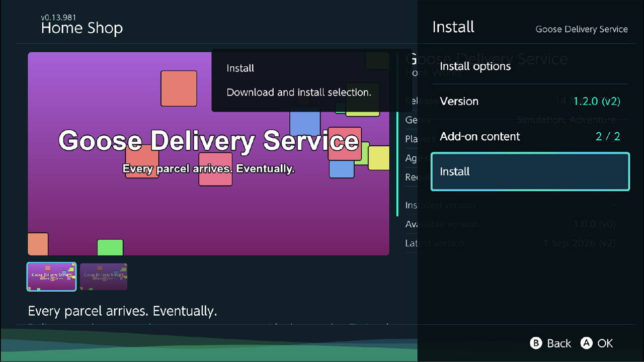Screen dimensions: 644x362
Task: Click the "v0.13.981" version label
Action: [x=60, y=18]
